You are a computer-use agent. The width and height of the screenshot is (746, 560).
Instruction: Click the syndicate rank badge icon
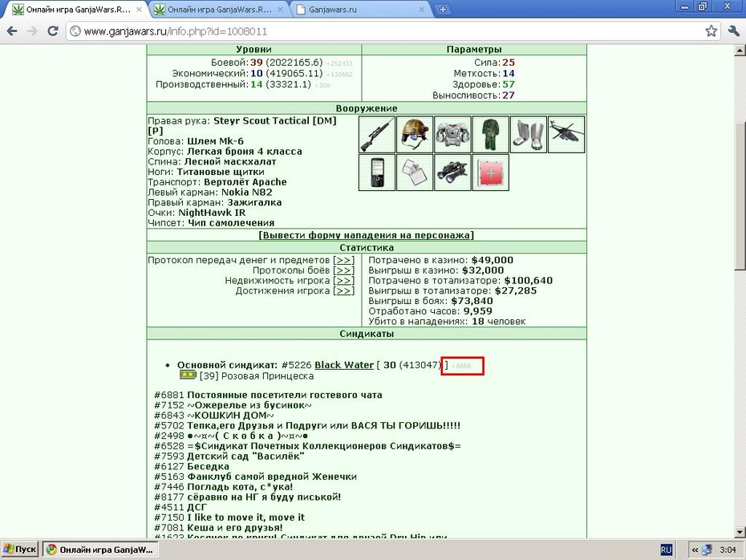click(x=188, y=375)
